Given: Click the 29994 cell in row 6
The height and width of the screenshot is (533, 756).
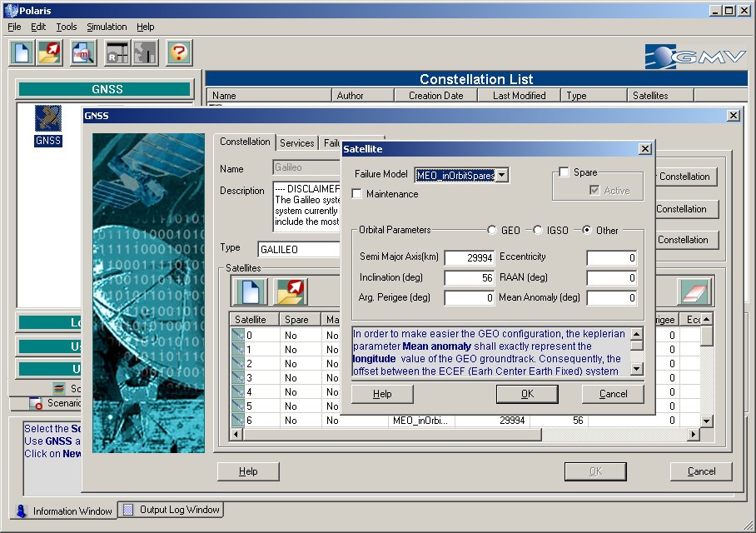Looking at the screenshot, I should 492,420.
